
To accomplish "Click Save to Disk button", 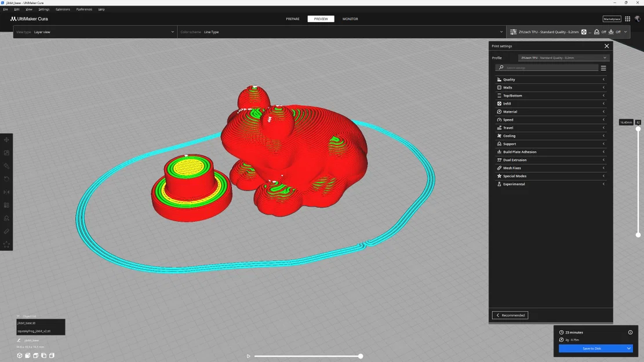I will point(591,349).
